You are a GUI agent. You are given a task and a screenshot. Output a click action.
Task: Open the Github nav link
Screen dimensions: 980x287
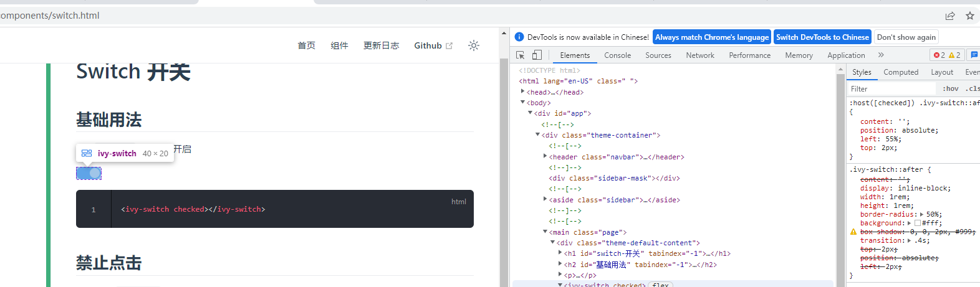pyautogui.click(x=428, y=45)
